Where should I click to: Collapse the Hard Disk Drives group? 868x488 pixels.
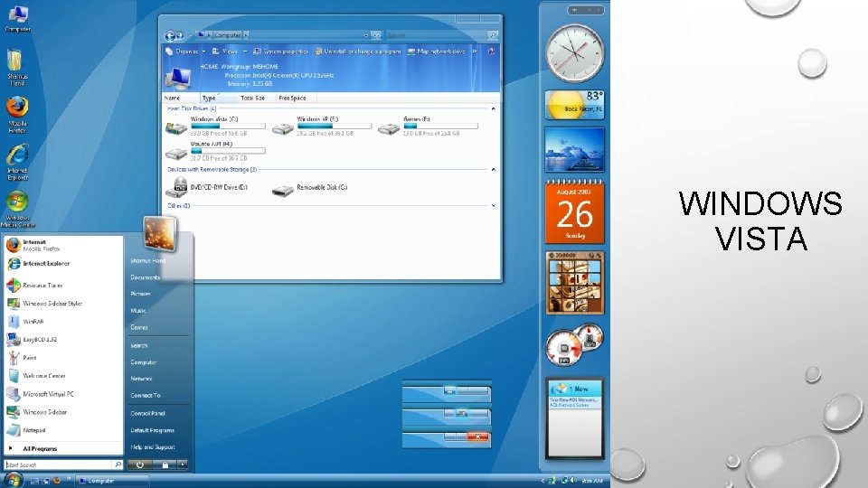(494, 109)
